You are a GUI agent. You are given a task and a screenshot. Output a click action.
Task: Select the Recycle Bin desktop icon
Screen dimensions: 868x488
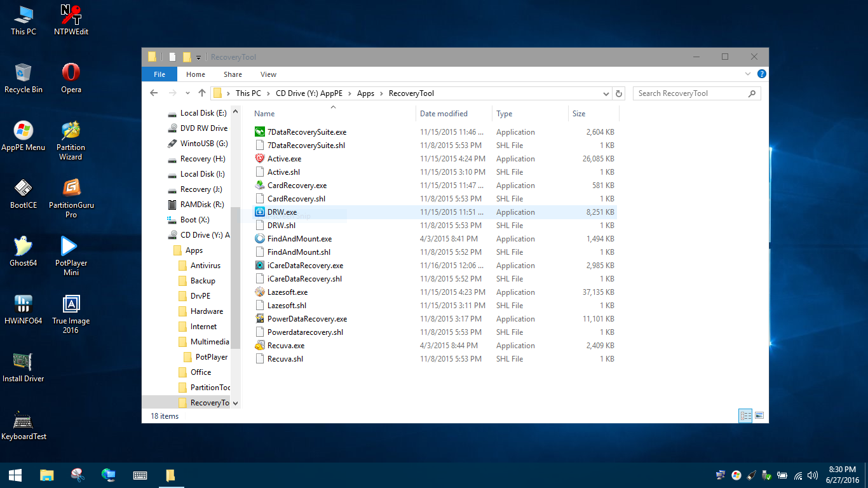coord(24,78)
